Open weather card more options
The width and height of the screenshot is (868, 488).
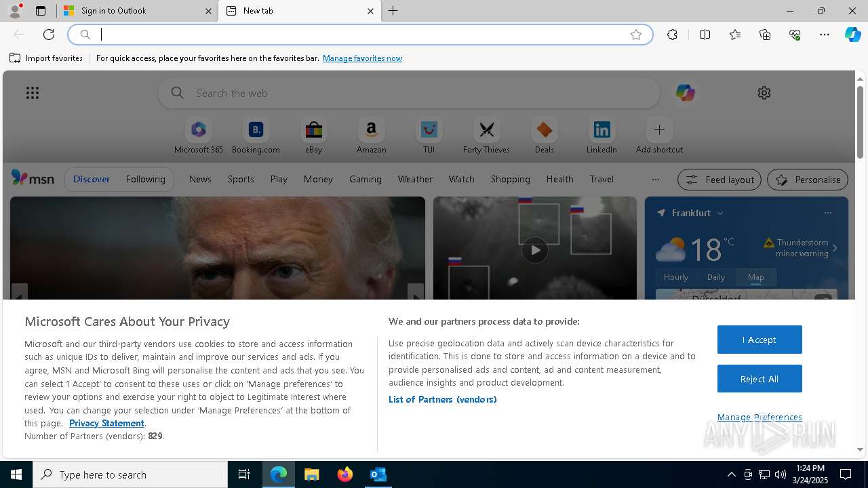[x=827, y=213]
